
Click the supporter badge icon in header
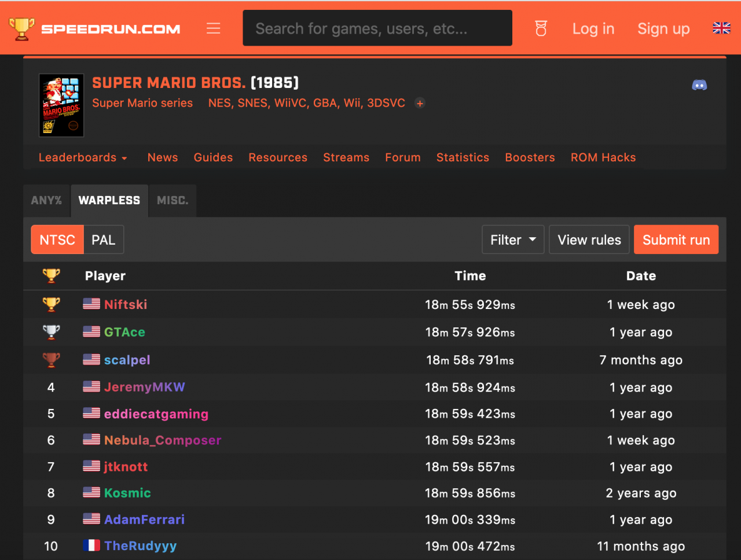click(x=541, y=28)
